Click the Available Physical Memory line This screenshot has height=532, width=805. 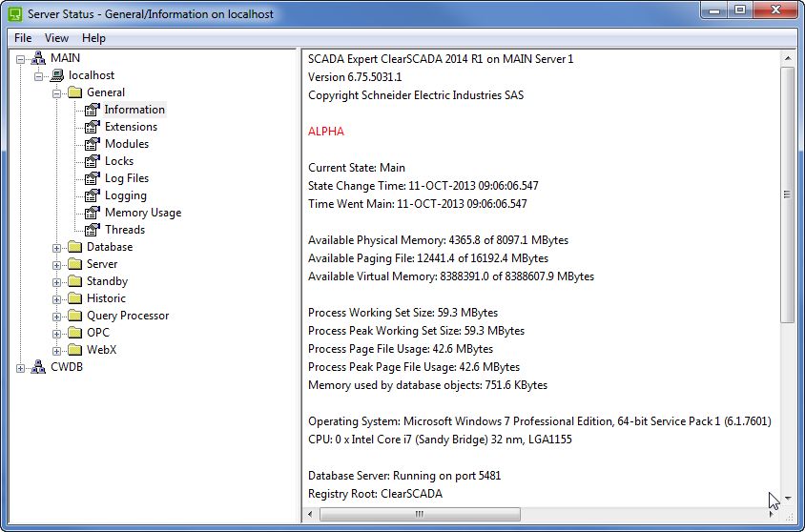coord(439,240)
